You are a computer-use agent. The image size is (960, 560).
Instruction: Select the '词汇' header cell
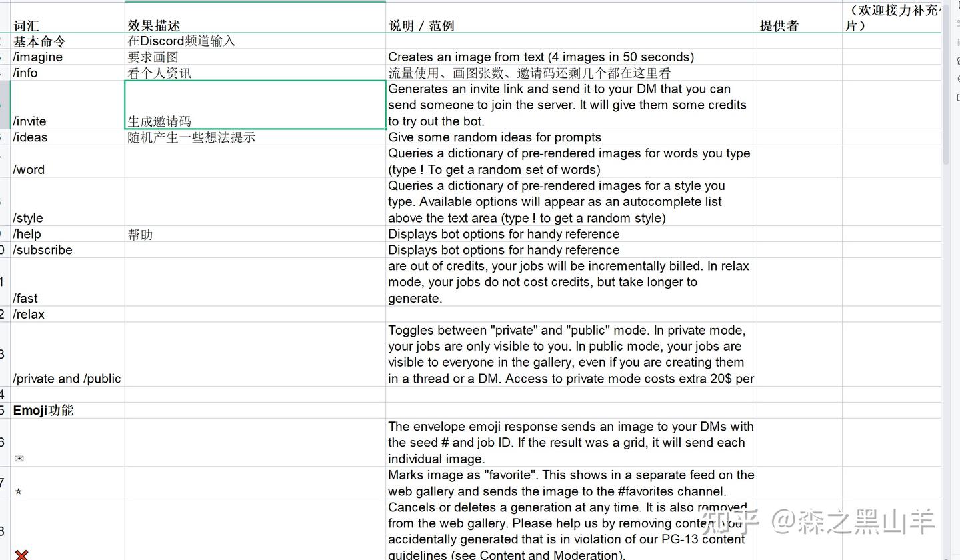pos(68,18)
